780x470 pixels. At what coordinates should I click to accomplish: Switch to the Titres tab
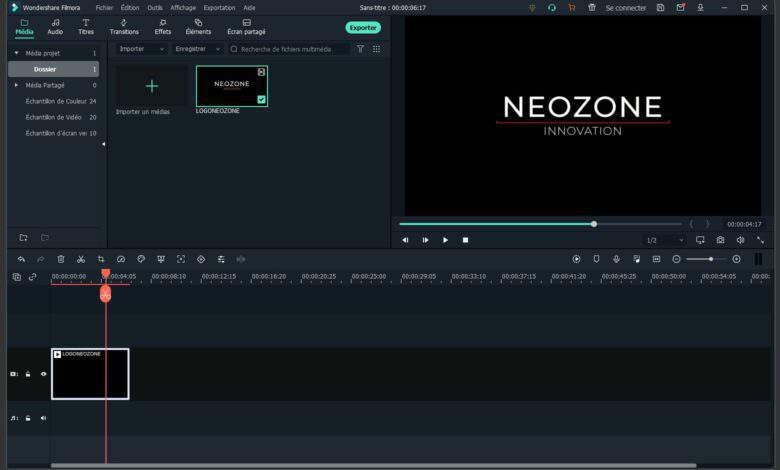click(86, 27)
